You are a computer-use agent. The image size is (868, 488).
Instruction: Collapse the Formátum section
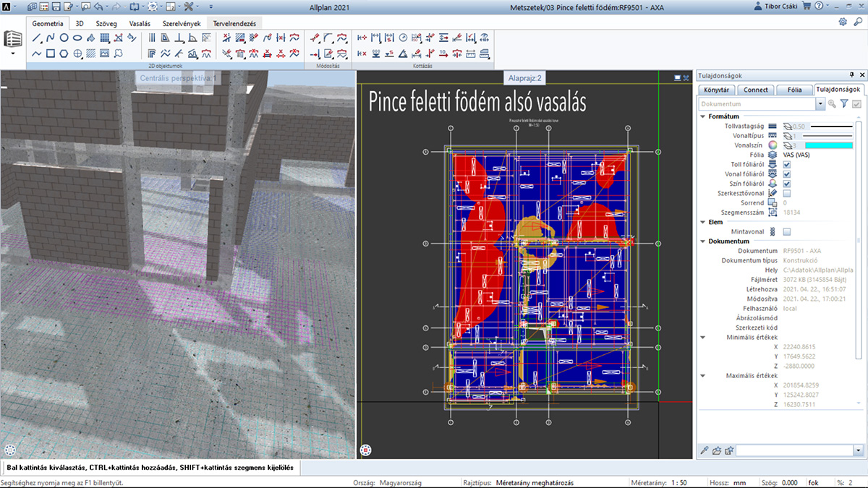coord(702,116)
